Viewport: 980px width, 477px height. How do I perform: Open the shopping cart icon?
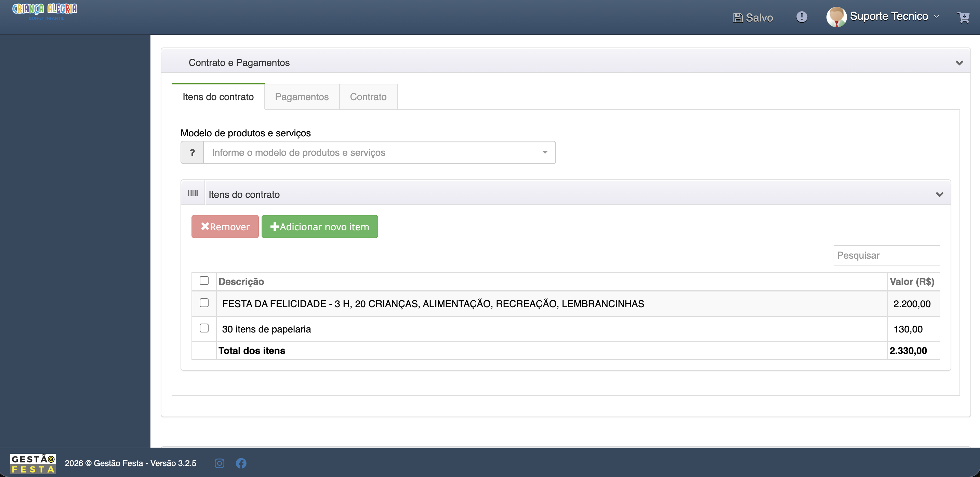[x=963, y=17]
